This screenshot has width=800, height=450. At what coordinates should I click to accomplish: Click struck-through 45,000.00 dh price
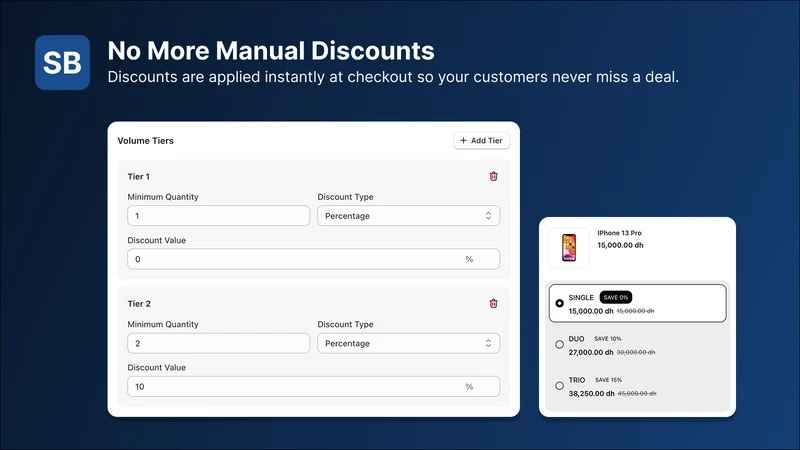point(637,394)
